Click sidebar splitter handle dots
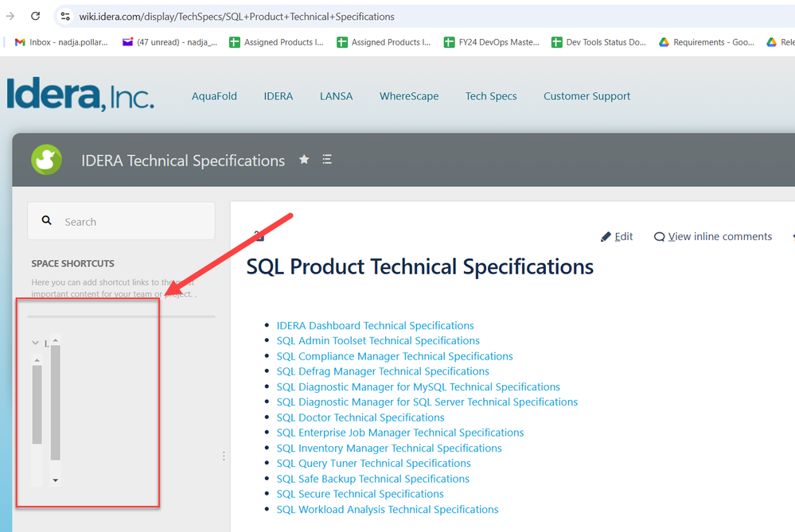 click(224, 456)
